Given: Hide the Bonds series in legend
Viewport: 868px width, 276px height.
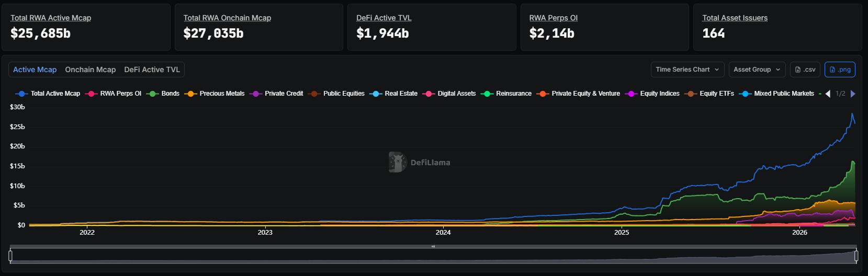Looking at the screenshot, I should [x=163, y=94].
